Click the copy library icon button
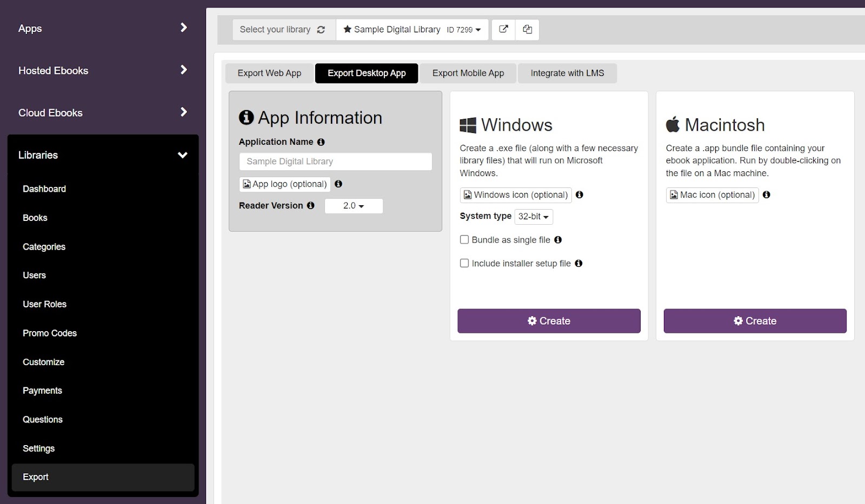 click(x=527, y=30)
